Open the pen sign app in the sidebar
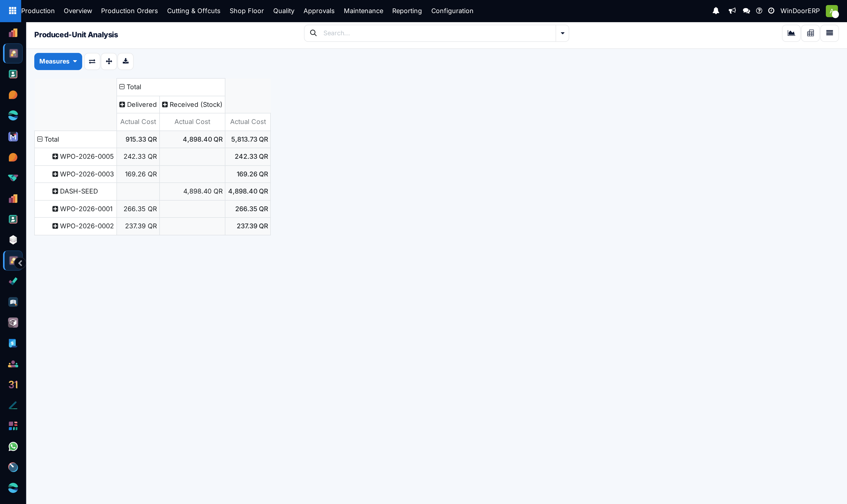The height and width of the screenshot is (504, 847). click(x=13, y=405)
